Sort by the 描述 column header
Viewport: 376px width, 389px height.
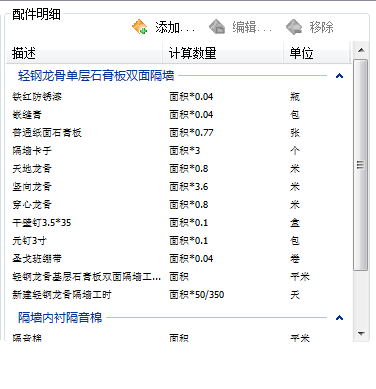click(x=84, y=53)
